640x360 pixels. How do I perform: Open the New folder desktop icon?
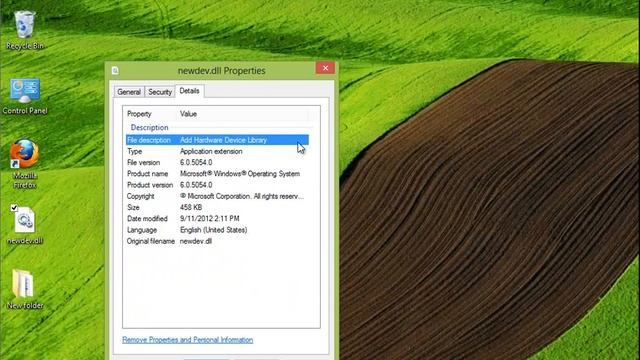pyautogui.click(x=24, y=289)
